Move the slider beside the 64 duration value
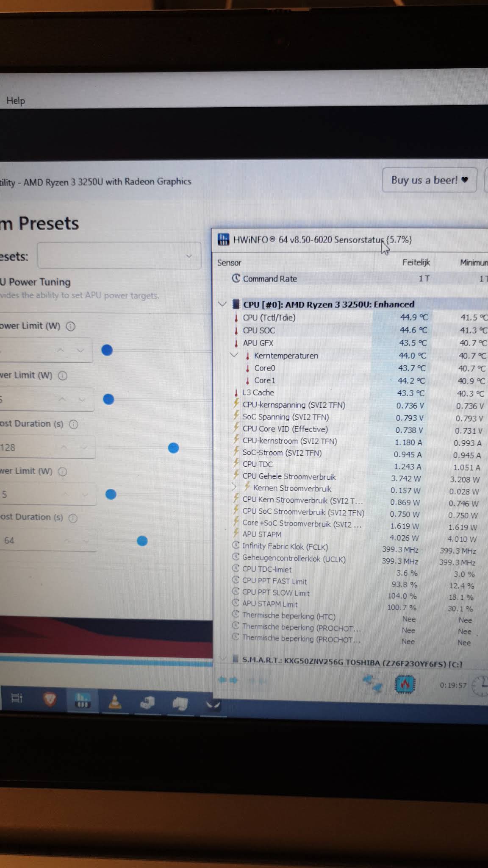 coord(142,541)
